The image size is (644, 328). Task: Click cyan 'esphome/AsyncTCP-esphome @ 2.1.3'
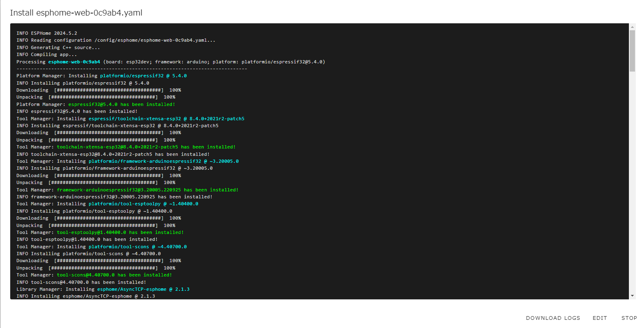pos(143,289)
